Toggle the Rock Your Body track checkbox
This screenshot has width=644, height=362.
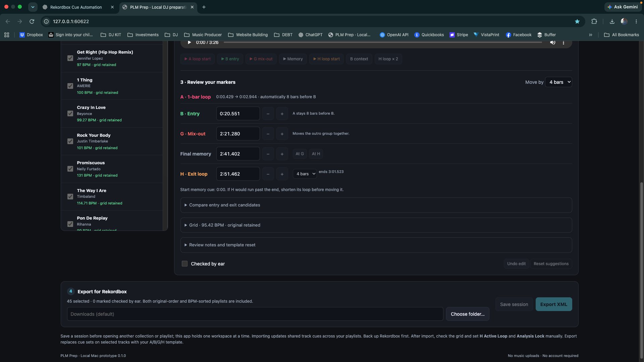pyautogui.click(x=70, y=141)
